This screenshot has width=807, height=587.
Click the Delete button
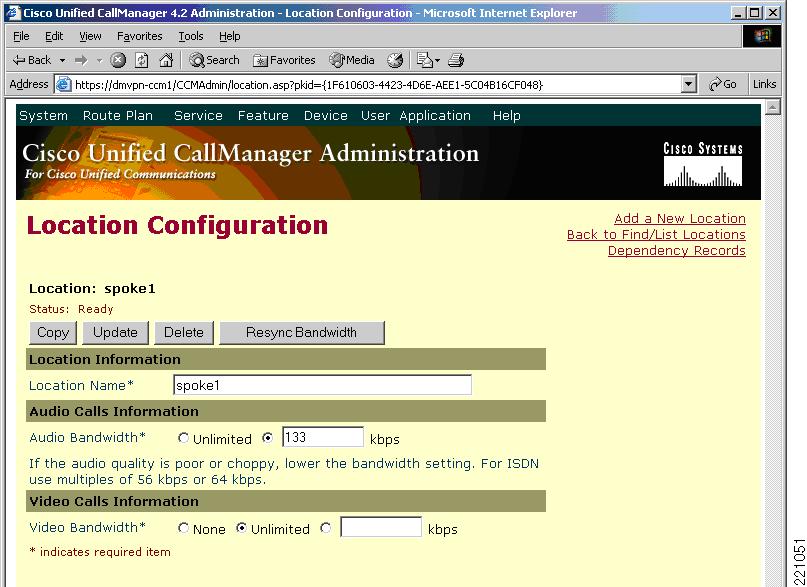[184, 333]
